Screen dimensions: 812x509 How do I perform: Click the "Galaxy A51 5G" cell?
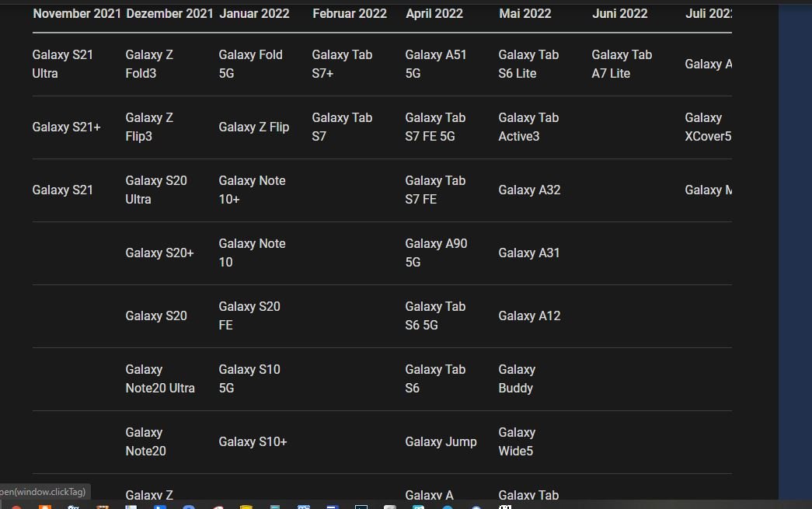[x=435, y=64]
